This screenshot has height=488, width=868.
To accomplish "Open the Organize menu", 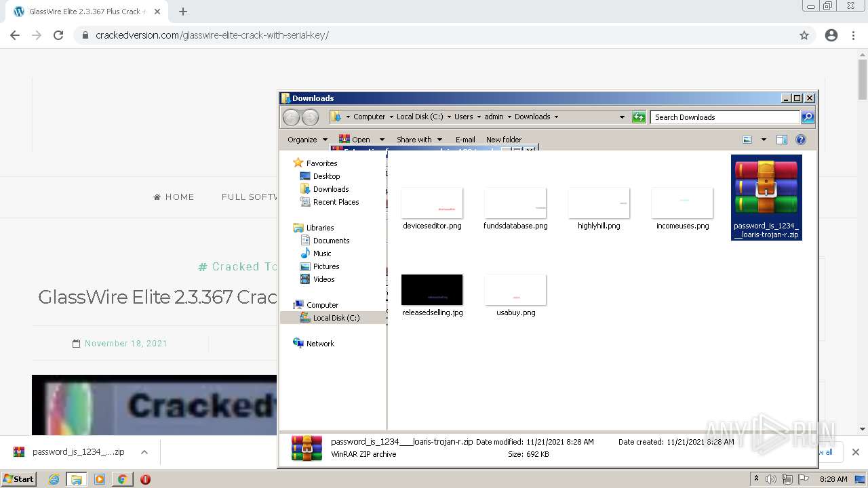I will tap(307, 140).
